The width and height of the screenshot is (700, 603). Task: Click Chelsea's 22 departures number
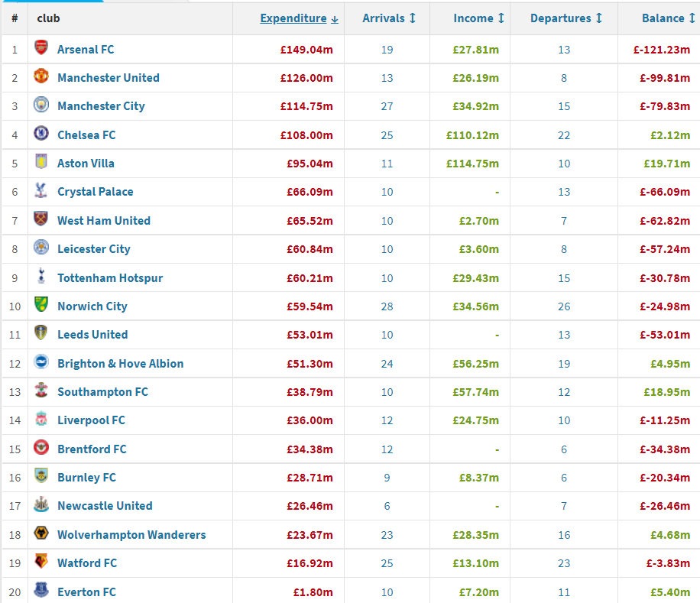[x=564, y=135]
